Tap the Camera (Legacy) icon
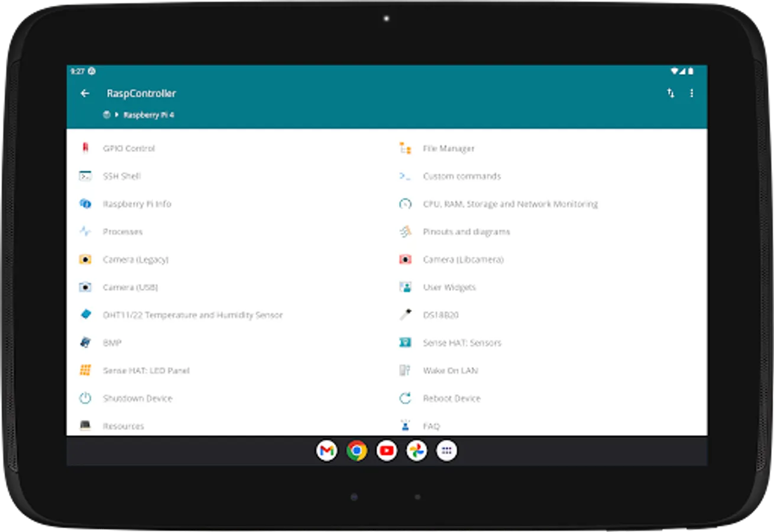The image size is (774, 532). 85,259
